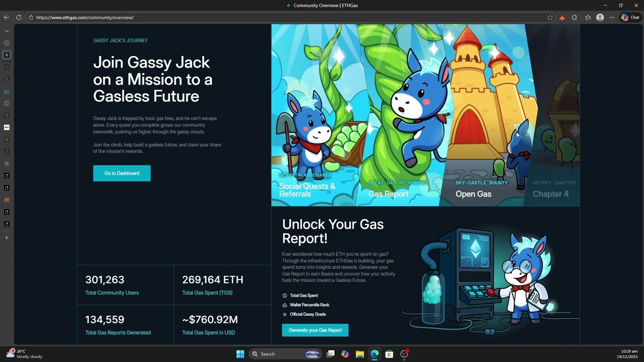The height and width of the screenshot is (362, 644).
Task: Click the taskbar Search box
Action: (285, 354)
